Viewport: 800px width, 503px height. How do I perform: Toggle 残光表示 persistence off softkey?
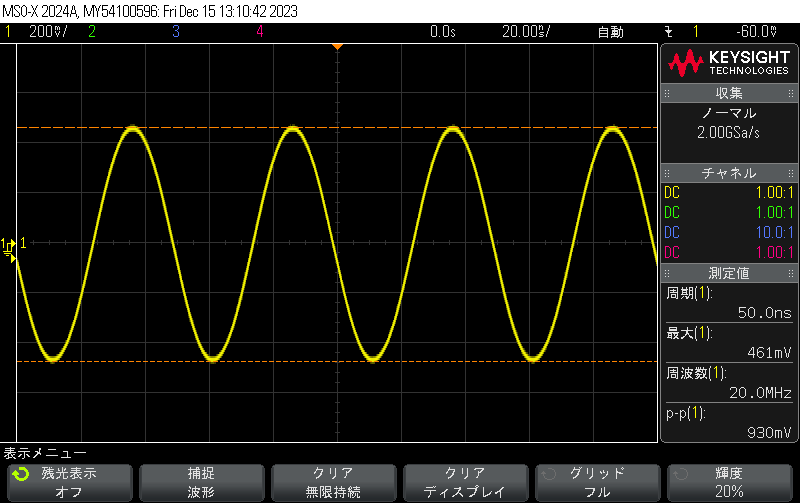69,482
